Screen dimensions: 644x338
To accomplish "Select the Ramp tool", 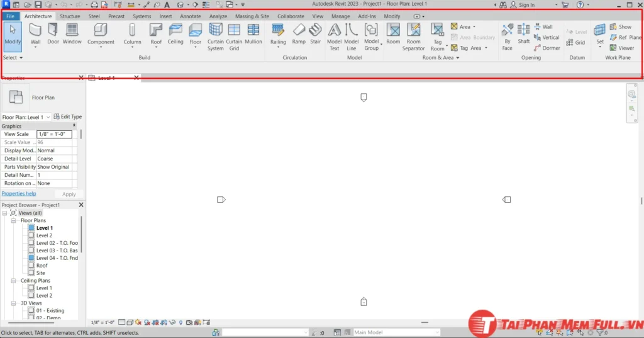I will point(299,34).
